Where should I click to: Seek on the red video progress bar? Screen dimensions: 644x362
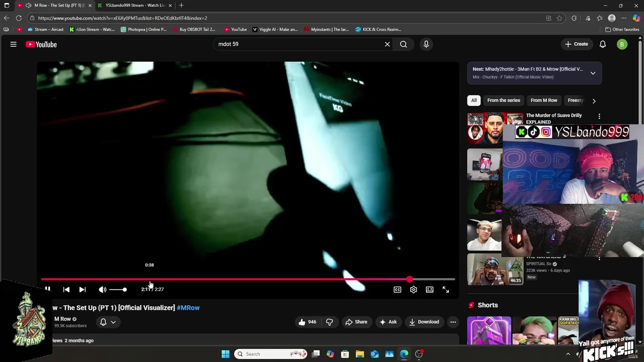(x=248, y=279)
